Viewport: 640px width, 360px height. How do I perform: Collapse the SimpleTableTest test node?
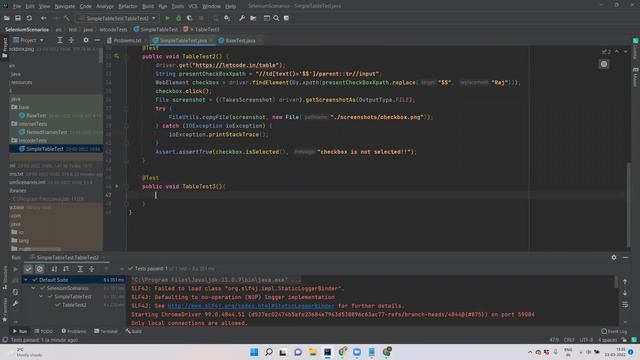[41, 296]
